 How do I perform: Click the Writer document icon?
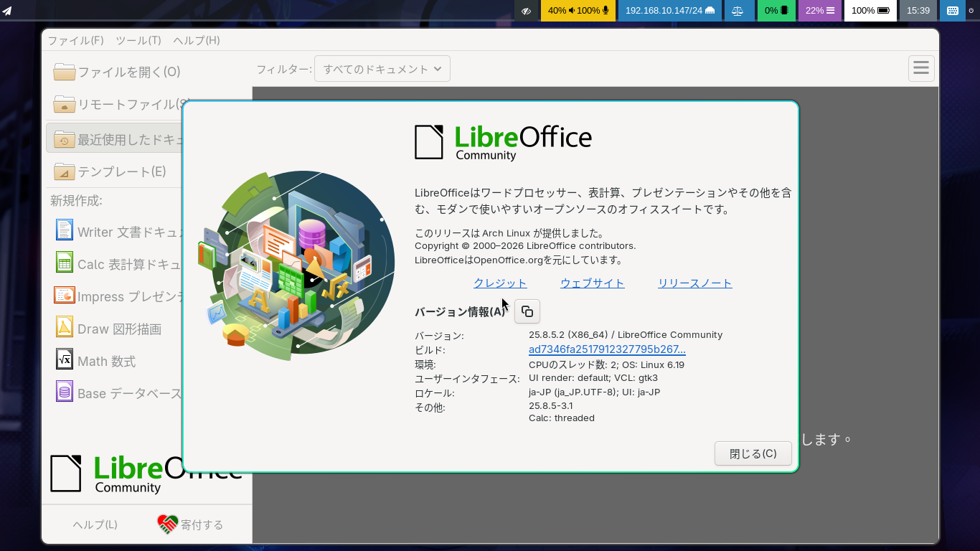pyautogui.click(x=65, y=230)
